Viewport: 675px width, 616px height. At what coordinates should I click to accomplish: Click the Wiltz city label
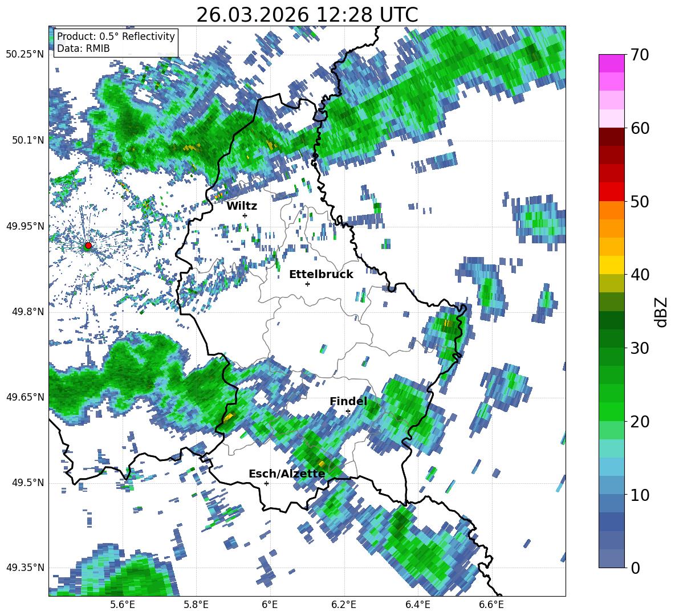point(242,206)
